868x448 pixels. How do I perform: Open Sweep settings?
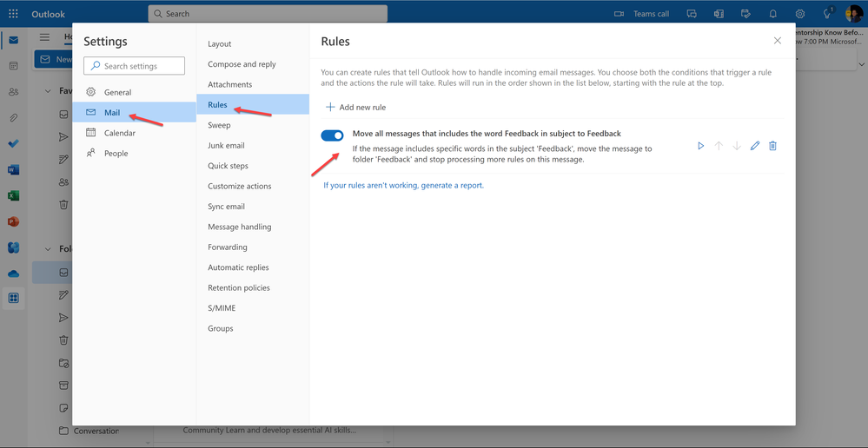pos(253,125)
